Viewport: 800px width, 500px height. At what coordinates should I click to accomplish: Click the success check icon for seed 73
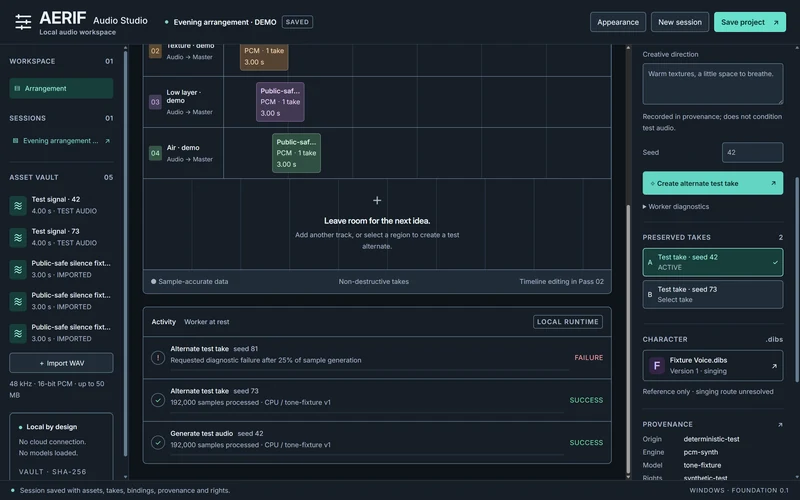click(158, 400)
